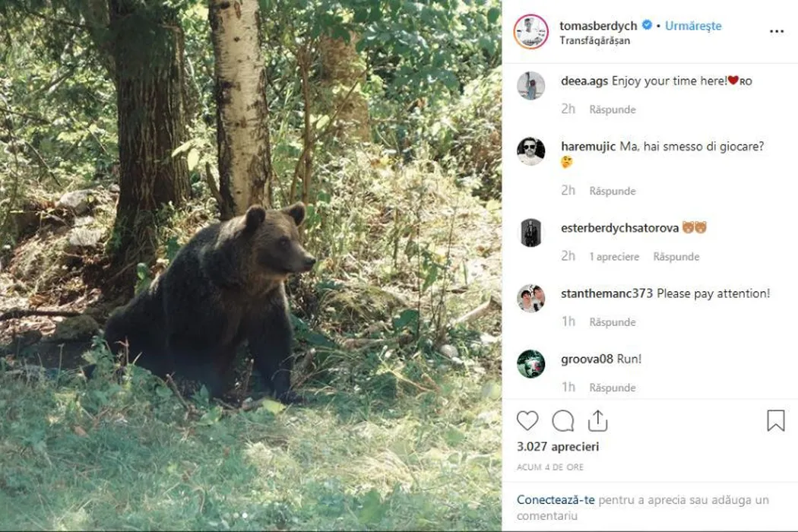Open deea.ags commenter avatar
This screenshot has width=798, height=532.
click(x=530, y=85)
